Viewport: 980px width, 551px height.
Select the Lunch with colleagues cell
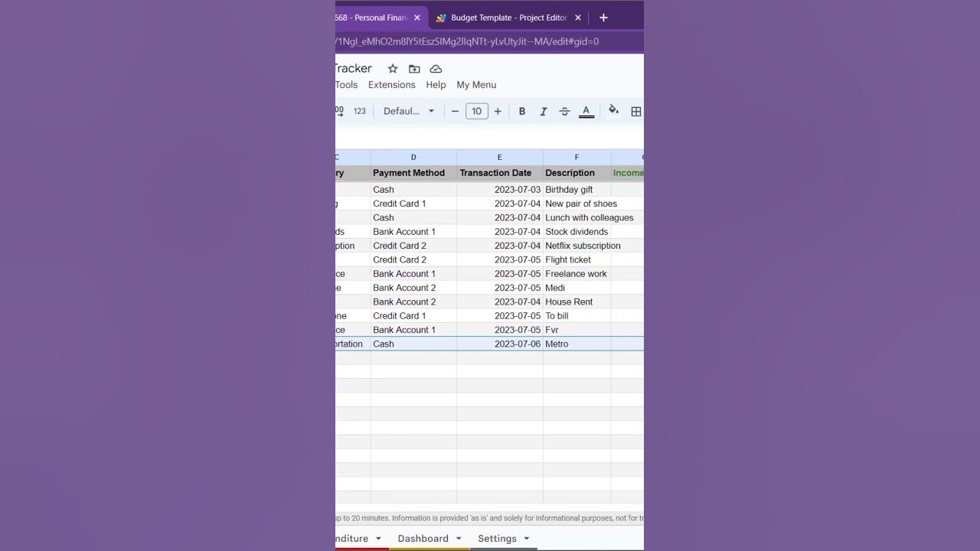(577, 217)
